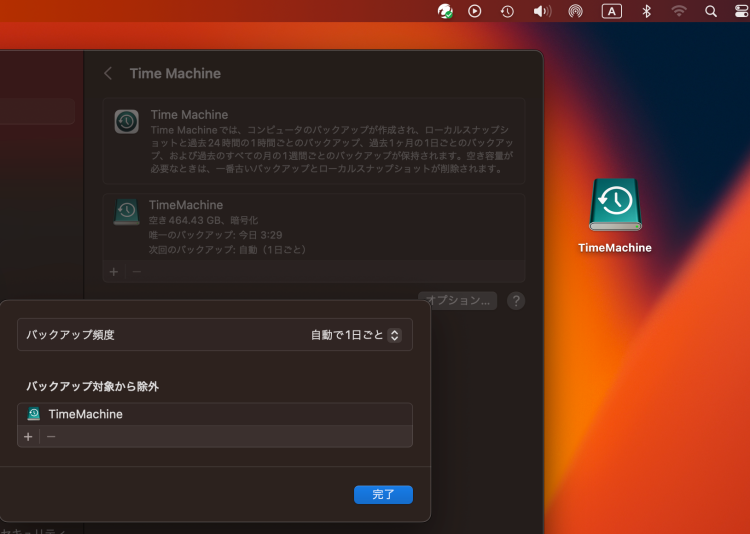Open the Bluetooth menu bar icon
This screenshot has width=750, height=534.
(646, 11)
